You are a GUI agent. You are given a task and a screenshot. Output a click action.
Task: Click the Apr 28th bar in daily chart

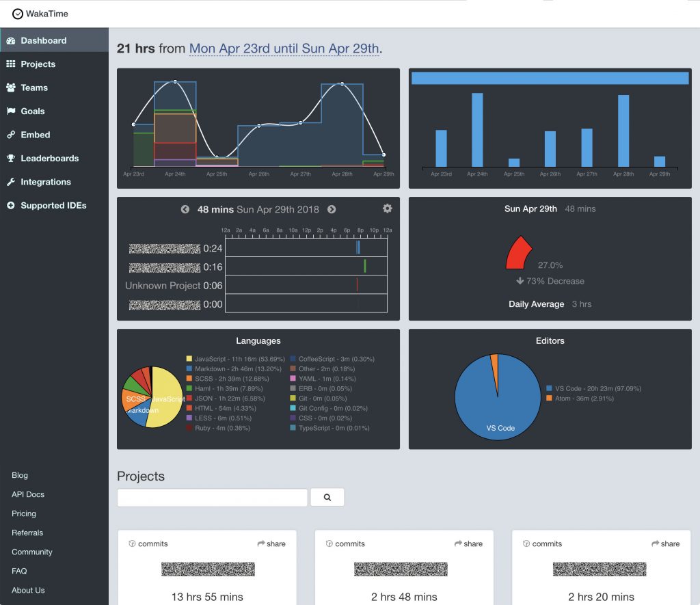point(623,131)
